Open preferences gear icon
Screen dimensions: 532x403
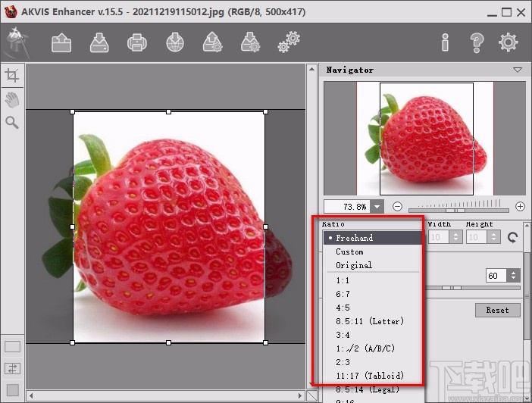pyautogui.click(x=509, y=42)
